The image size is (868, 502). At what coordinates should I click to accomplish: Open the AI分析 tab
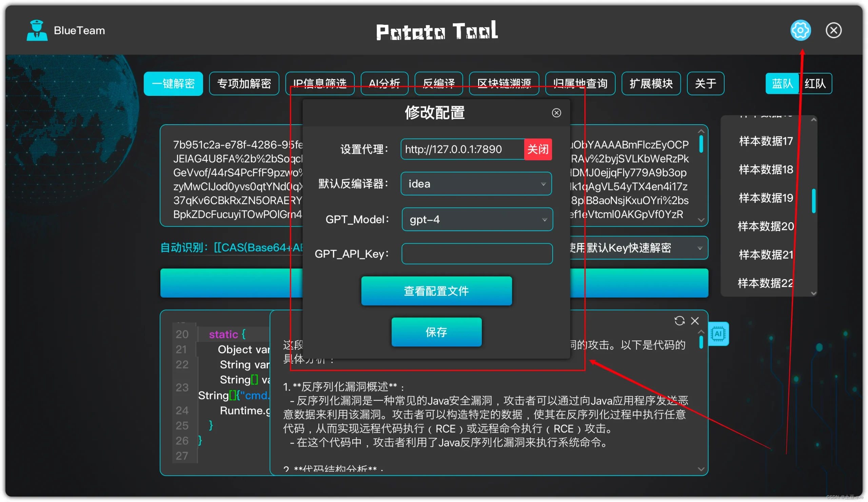point(384,84)
